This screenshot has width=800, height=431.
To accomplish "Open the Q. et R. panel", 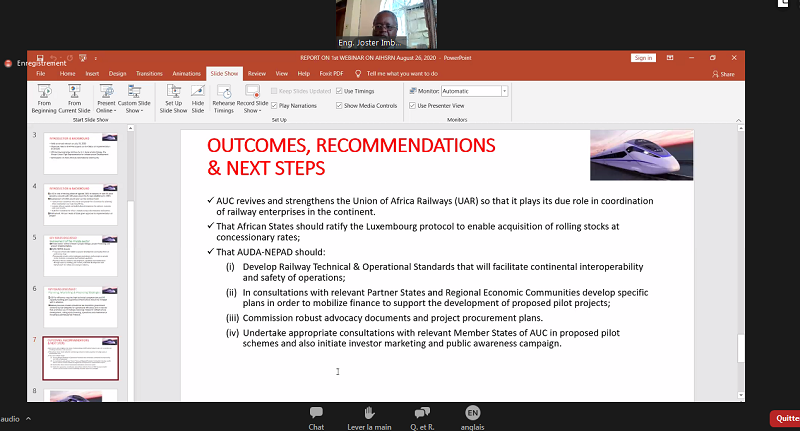I will [422, 418].
